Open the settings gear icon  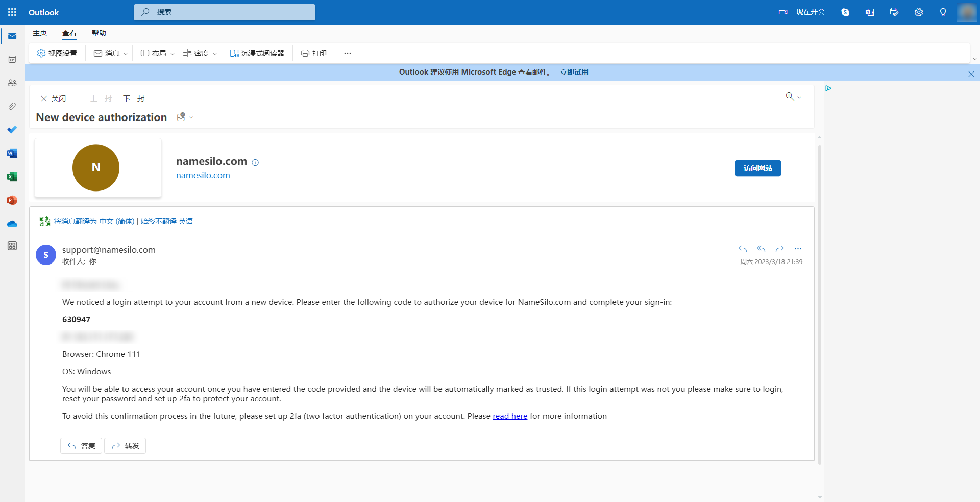(919, 12)
